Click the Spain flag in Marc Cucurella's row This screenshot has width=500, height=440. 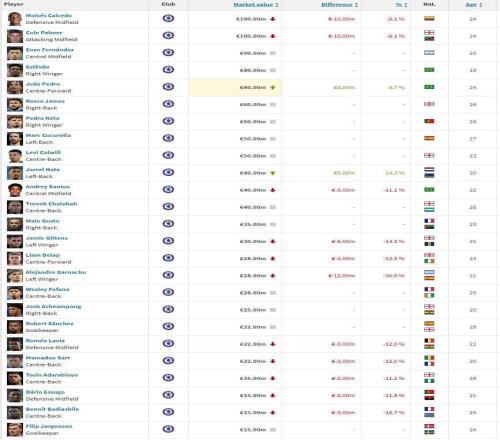[429, 138]
